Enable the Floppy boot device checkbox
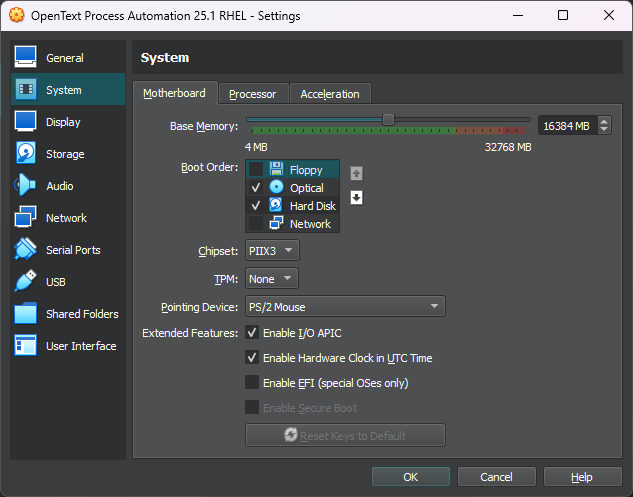 point(256,170)
